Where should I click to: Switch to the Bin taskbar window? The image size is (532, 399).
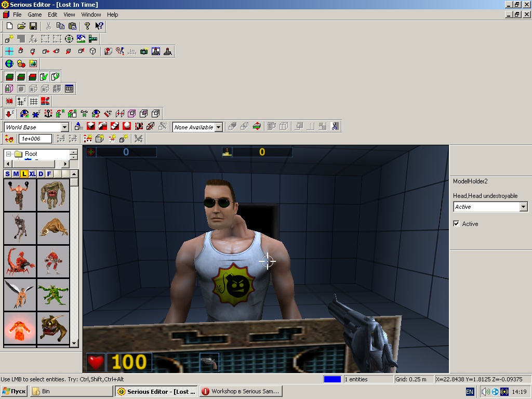tap(71, 392)
